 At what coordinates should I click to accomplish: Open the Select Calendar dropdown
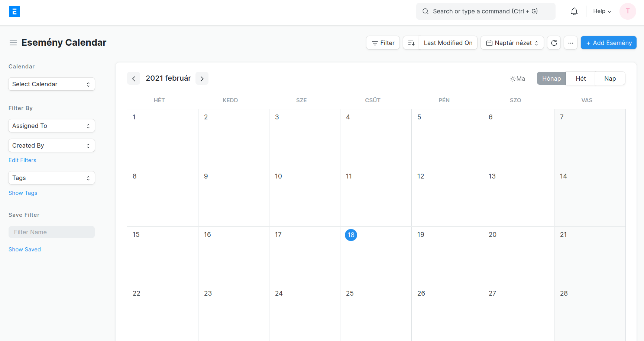[x=51, y=84]
